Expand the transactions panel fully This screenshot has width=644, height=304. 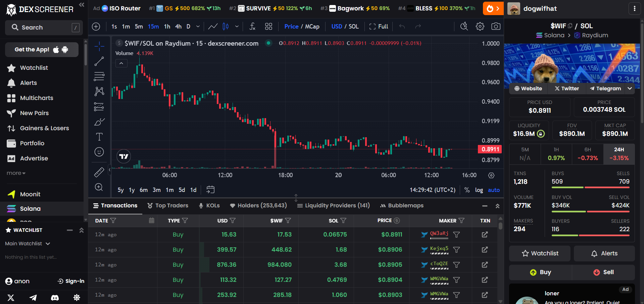point(497,206)
